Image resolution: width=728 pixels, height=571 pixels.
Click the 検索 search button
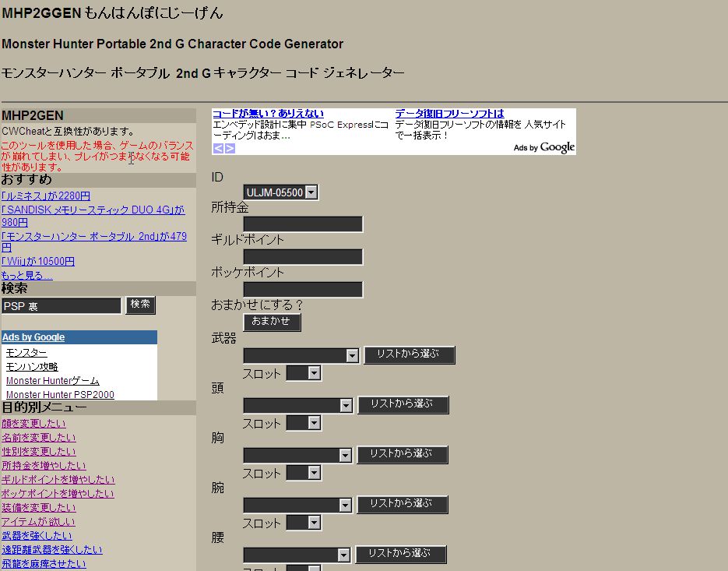tap(140, 305)
